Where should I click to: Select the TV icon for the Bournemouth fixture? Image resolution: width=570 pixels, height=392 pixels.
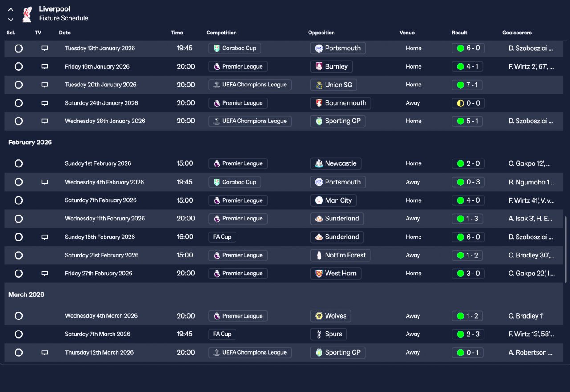pyautogui.click(x=45, y=103)
